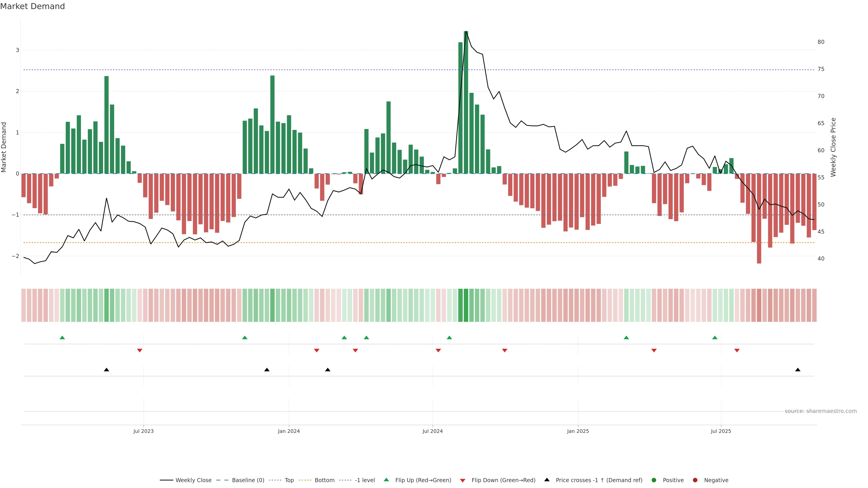Click the Jan 2025 x-axis label
Viewport: 868px width, 488px height.
pos(578,431)
